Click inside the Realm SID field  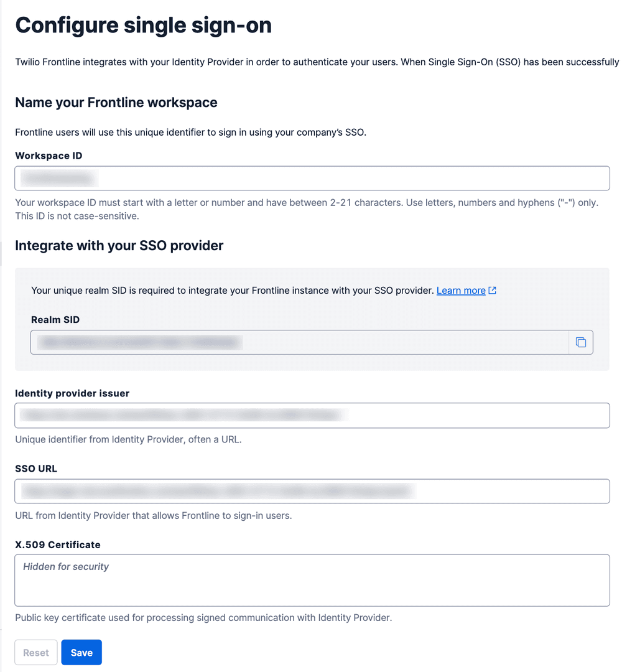[249, 342]
